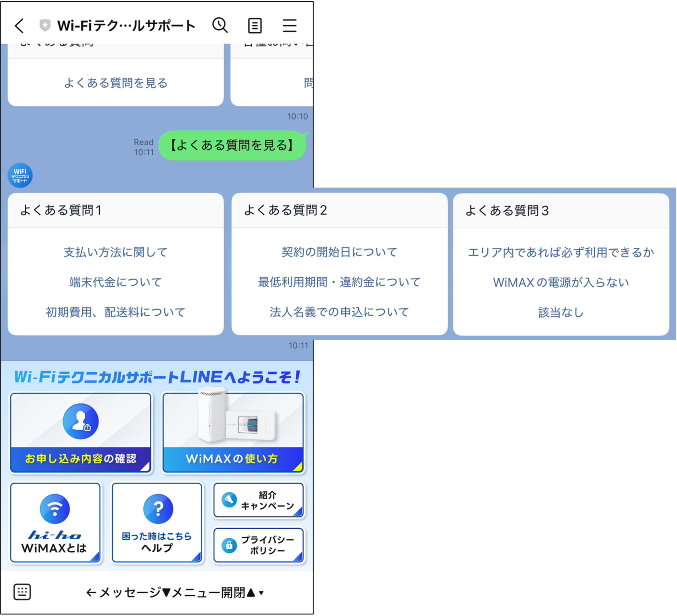
Task: Tap よくある質問を見る link in card
Action: 116,83
